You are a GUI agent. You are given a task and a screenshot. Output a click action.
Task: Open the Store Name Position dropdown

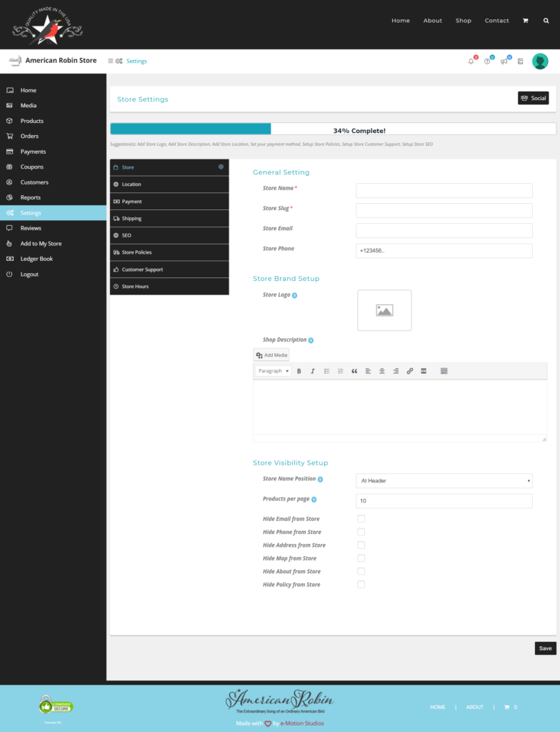tap(444, 480)
